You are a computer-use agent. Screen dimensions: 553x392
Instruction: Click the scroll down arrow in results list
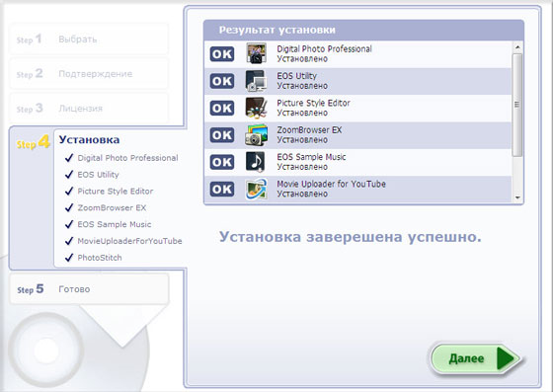517,197
